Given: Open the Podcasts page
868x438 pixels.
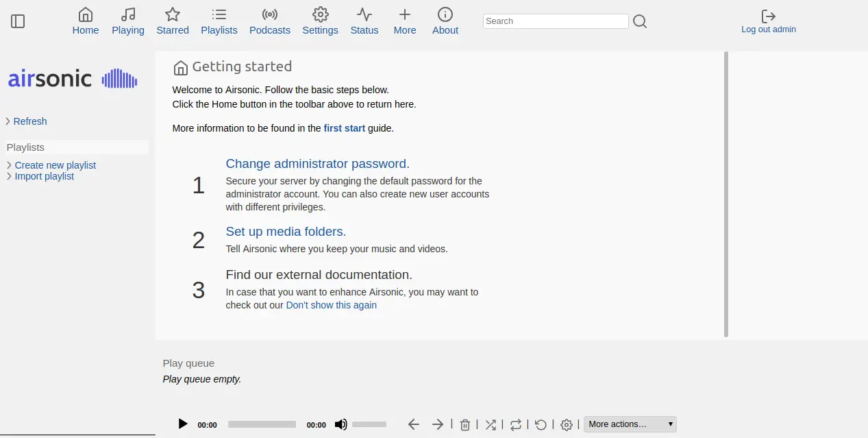Looking at the screenshot, I should point(270,21).
